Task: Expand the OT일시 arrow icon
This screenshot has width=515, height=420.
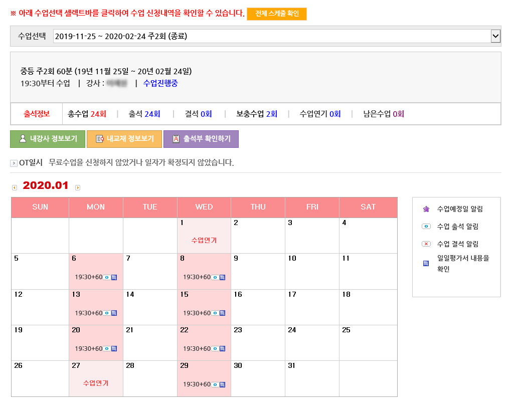Action: point(14,163)
